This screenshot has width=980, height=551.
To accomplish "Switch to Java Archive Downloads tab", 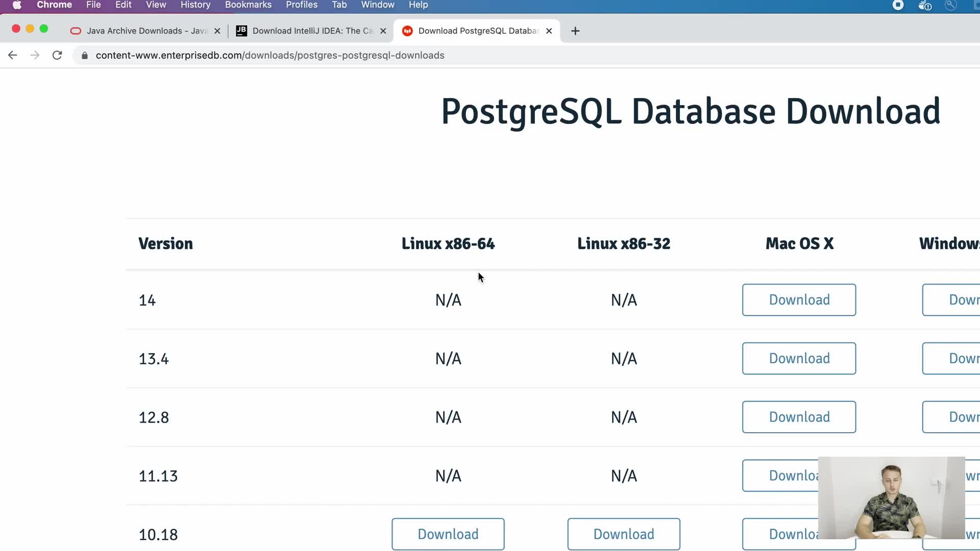I will (147, 31).
